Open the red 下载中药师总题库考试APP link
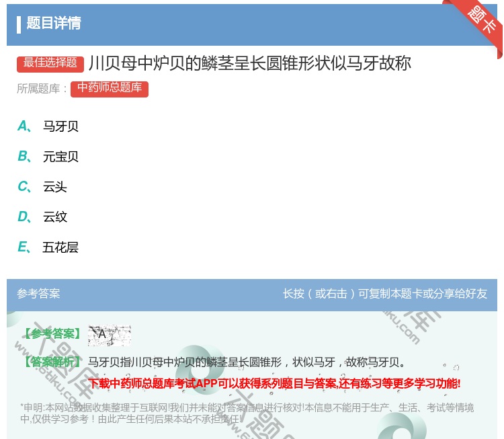Screen dimensions: 504x439 click(x=274, y=383)
